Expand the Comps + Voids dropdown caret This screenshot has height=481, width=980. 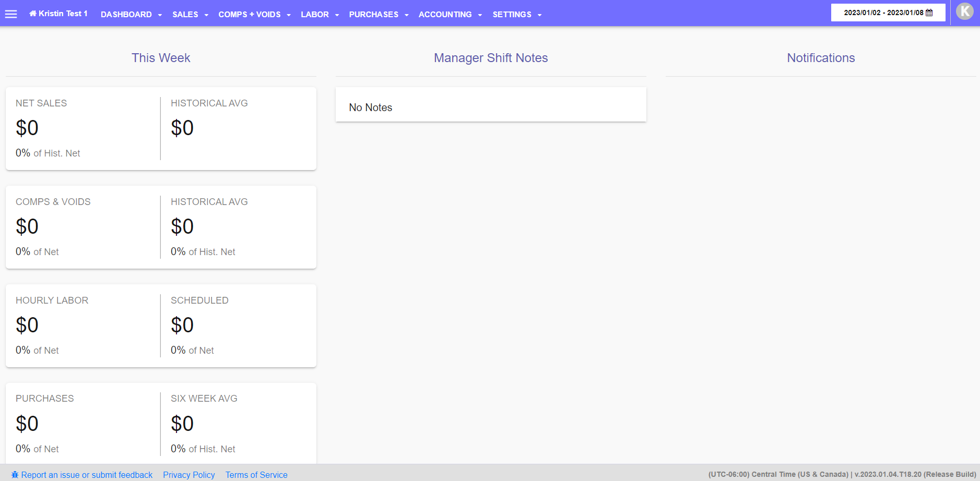click(289, 15)
